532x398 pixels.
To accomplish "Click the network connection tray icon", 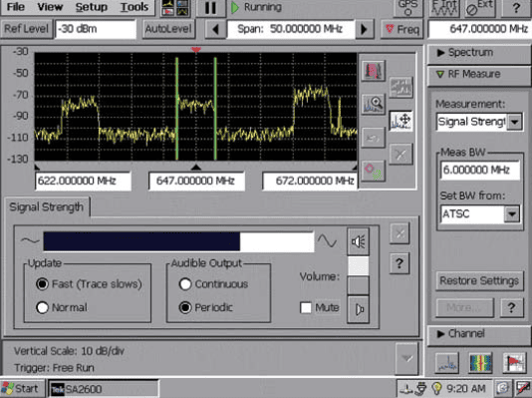I will tap(406, 389).
